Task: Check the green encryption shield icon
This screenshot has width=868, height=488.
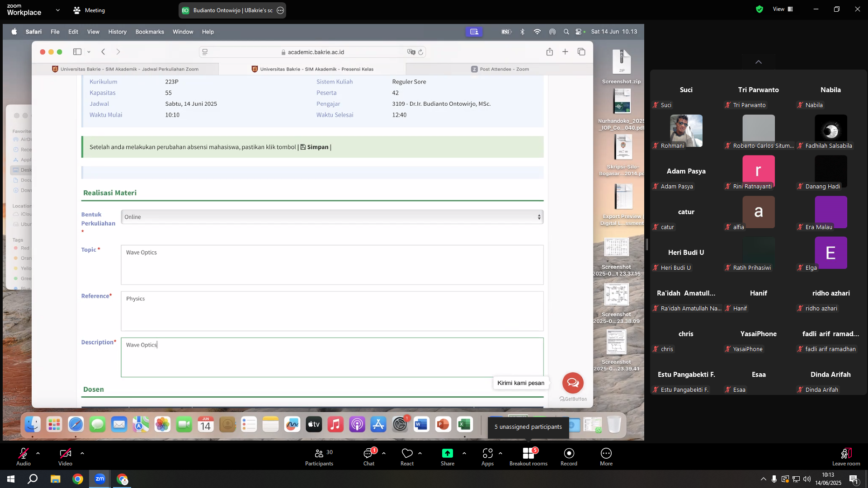Action: click(x=759, y=9)
